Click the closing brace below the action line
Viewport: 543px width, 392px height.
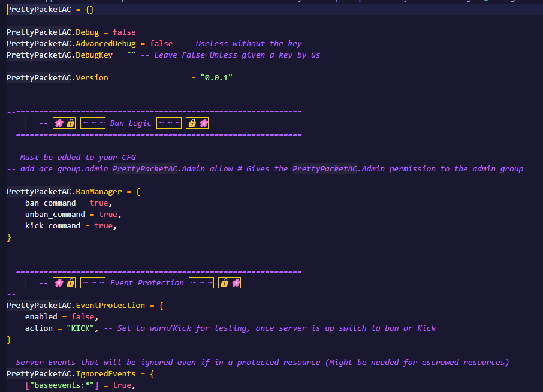(9, 340)
